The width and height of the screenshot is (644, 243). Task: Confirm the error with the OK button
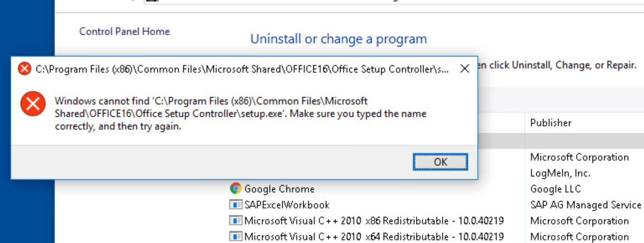click(441, 162)
